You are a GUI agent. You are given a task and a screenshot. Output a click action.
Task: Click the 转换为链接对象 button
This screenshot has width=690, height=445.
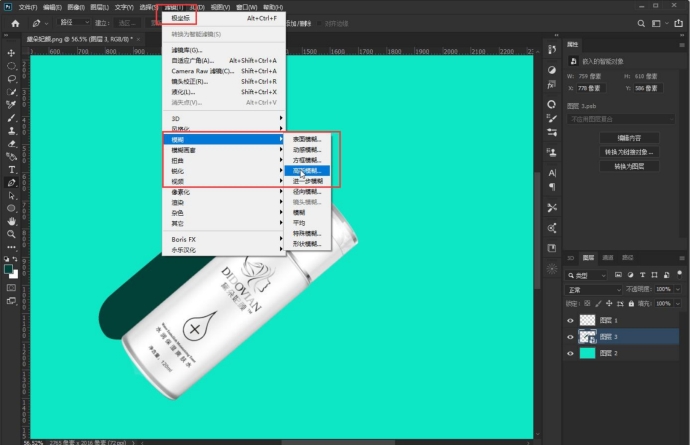pyautogui.click(x=629, y=152)
